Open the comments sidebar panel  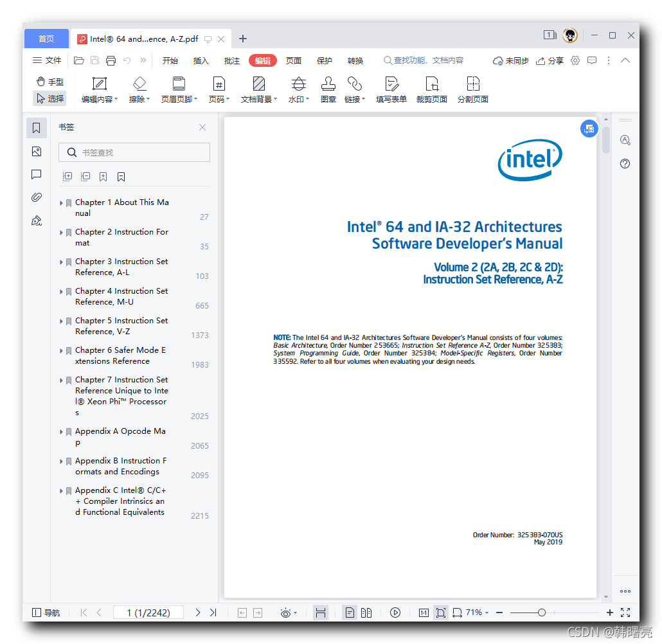click(x=36, y=174)
